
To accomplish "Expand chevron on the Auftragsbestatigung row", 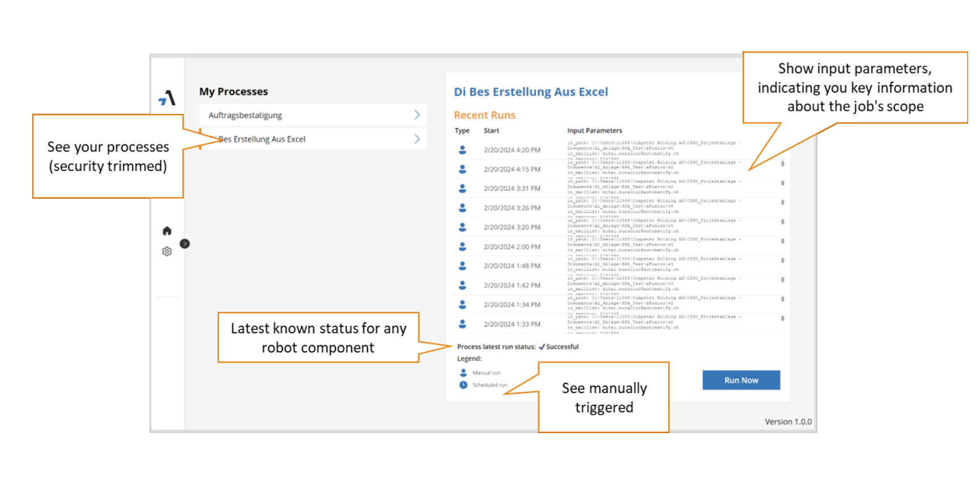I will pos(417,115).
